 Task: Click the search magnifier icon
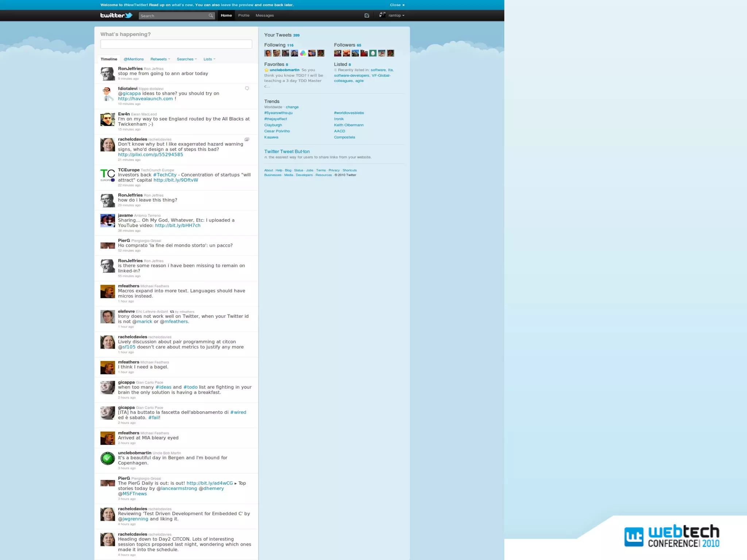point(210,15)
